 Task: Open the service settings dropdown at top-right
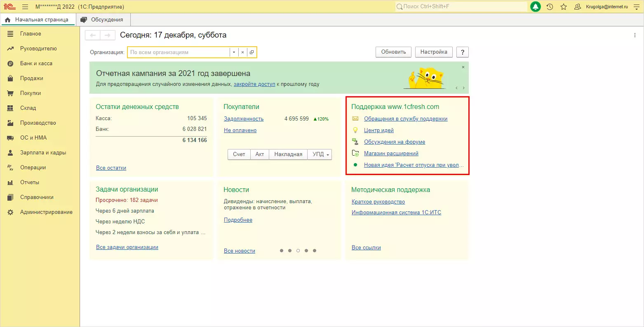click(x=636, y=7)
